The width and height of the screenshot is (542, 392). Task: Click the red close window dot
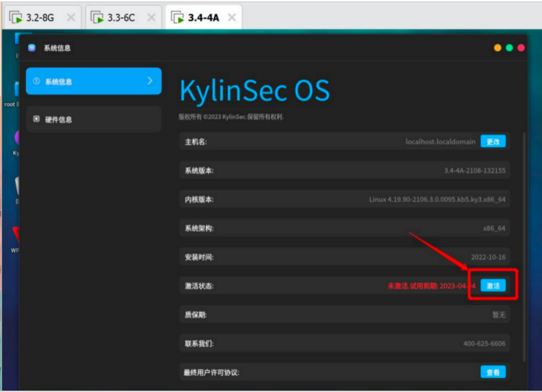click(521, 48)
